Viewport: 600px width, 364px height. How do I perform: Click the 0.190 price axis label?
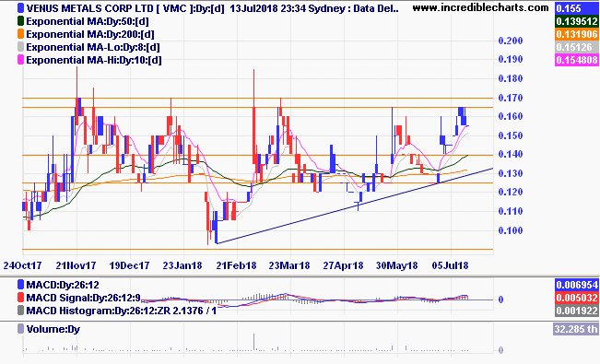tap(511, 59)
